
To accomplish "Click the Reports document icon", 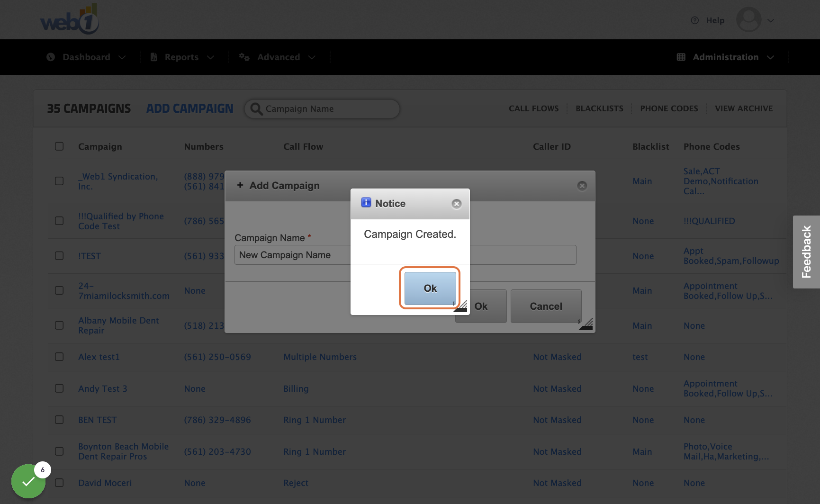I will 154,57.
